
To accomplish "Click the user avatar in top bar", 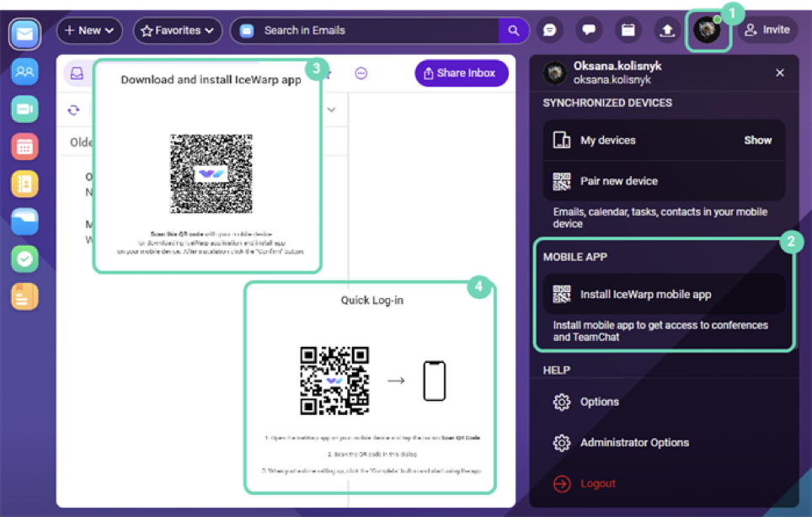I will [x=707, y=30].
